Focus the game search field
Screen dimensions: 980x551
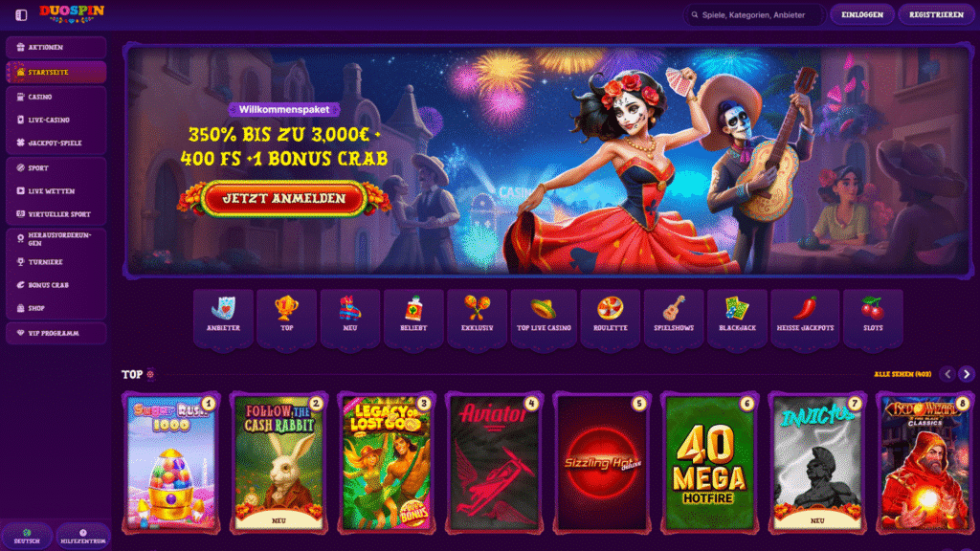754,15
